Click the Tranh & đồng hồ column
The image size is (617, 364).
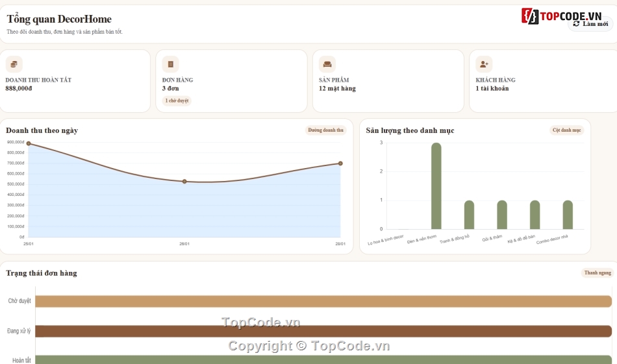click(469, 215)
